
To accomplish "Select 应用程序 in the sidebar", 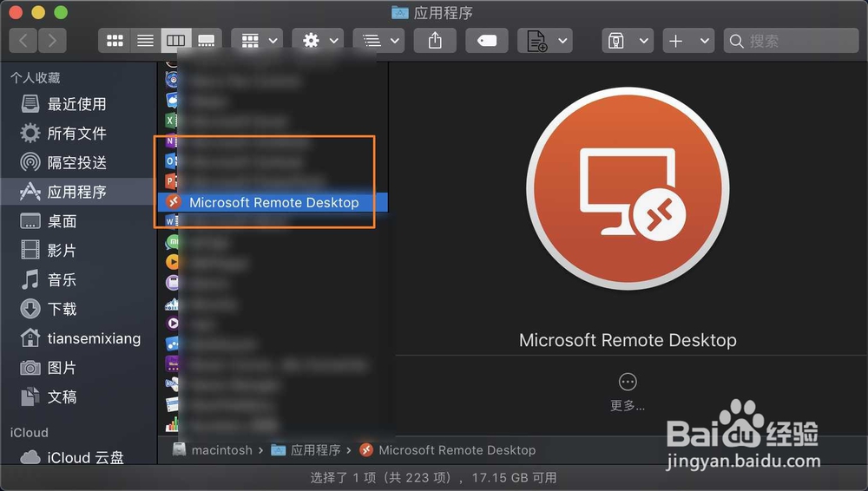I will coord(77,192).
